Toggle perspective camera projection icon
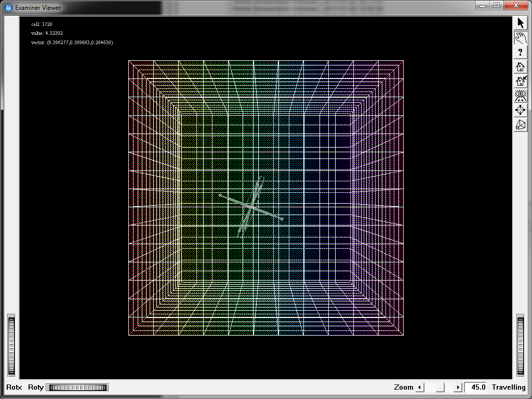The width and height of the screenshot is (532, 399). pyautogui.click(x=521, y=125)
